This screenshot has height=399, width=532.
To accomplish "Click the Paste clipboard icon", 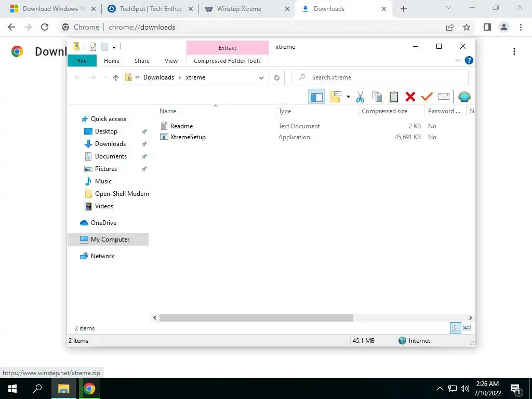I will tap(394, 97).
